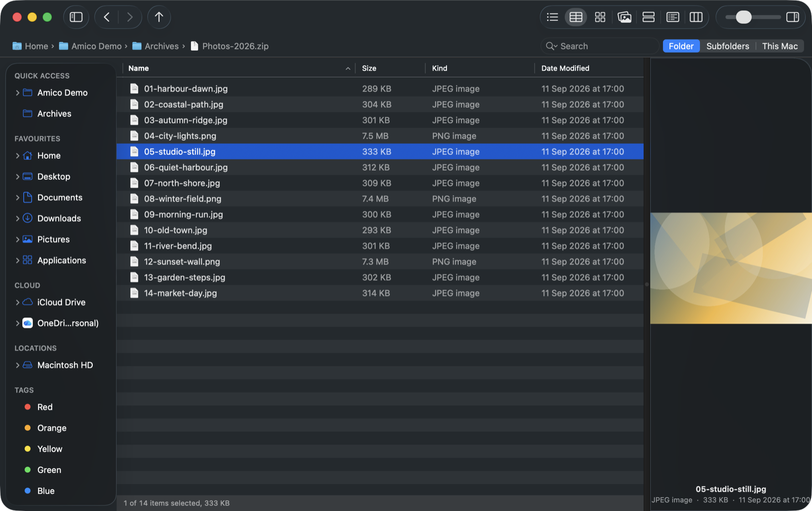Navigate to Amico Demo in the breadcrumb
Screen dimensions: 812x511
(x=90, y=46)
